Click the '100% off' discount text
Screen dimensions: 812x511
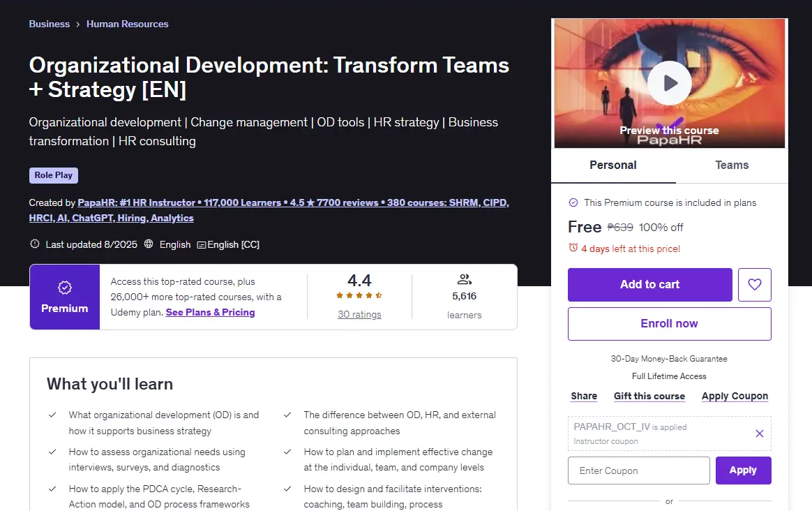661,228
